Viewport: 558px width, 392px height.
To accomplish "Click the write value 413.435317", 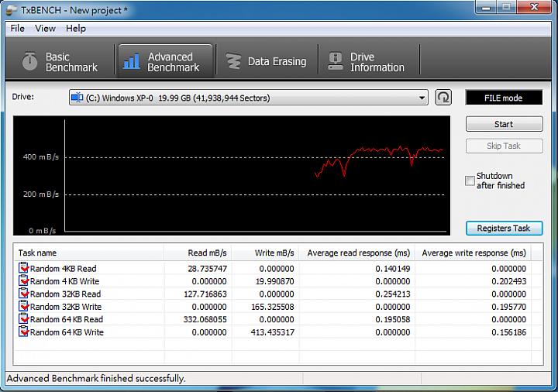I will 272,332.
